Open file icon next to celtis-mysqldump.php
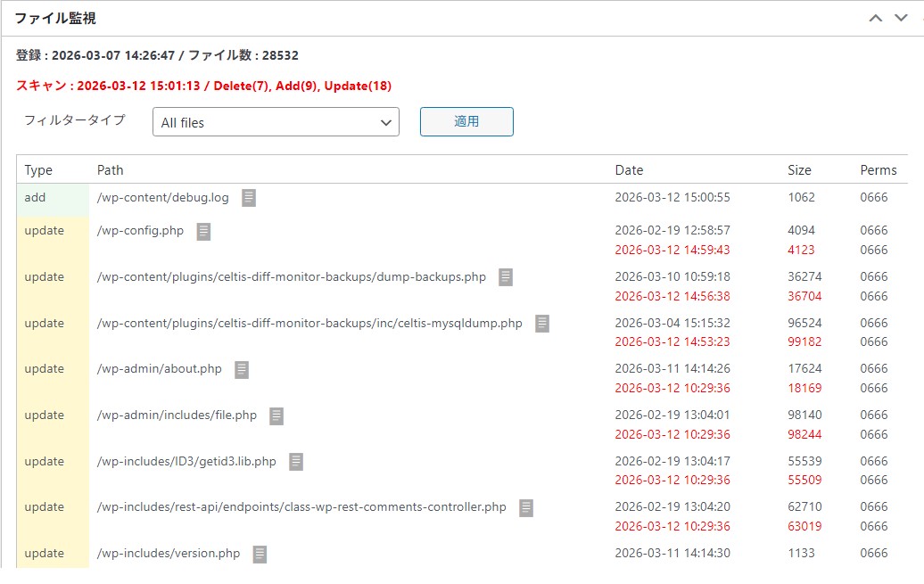Viewport: 924px width, 584px height. 542,324
